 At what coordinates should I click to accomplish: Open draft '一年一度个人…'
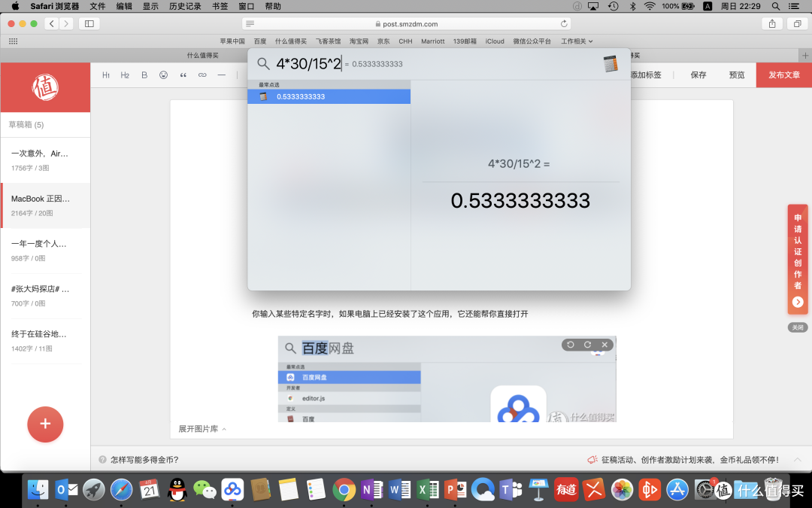click(x=45, y=251)
